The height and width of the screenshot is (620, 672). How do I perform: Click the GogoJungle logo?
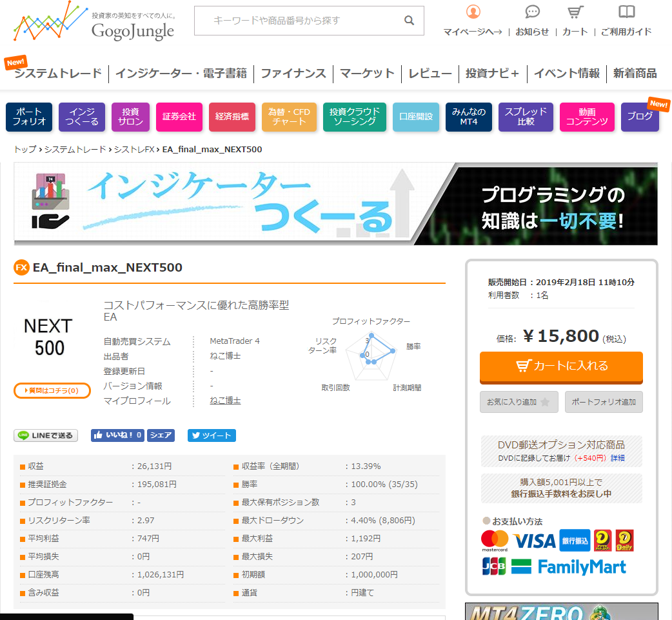click(94, 23)
